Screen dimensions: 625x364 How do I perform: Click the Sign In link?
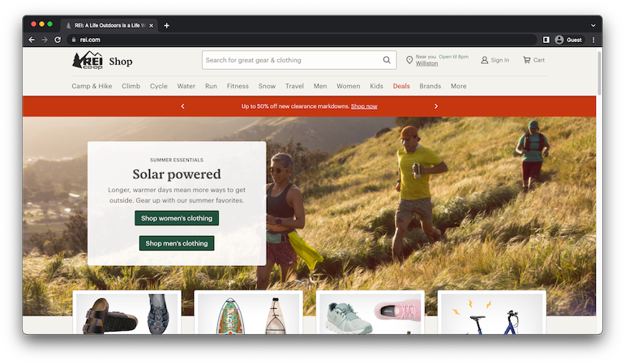tap(500, 60)
